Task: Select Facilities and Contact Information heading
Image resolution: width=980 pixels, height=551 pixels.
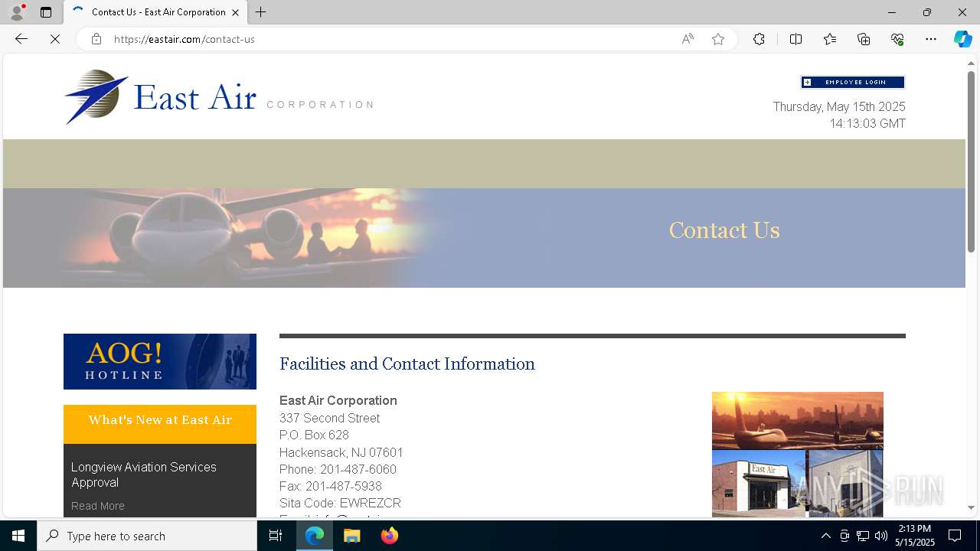Action: (x=407, y=364)
